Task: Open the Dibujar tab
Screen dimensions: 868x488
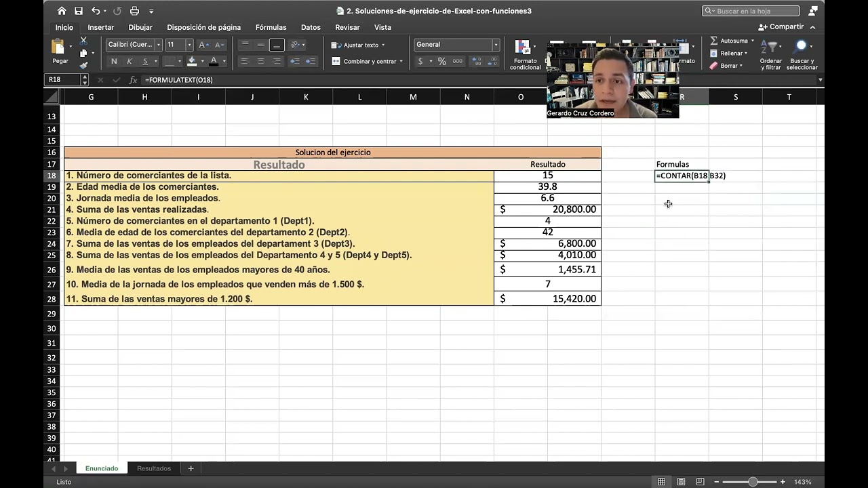Action: (x=140, y=27)
